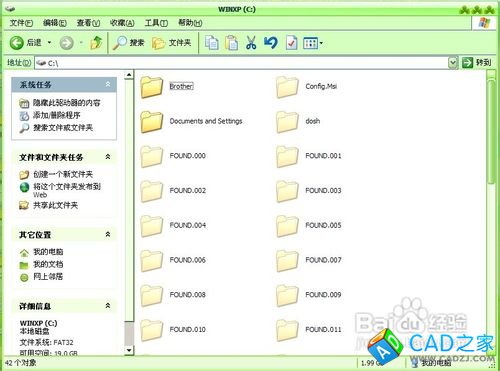Collapse the 系统任务 panel

(x=108, y=84)
